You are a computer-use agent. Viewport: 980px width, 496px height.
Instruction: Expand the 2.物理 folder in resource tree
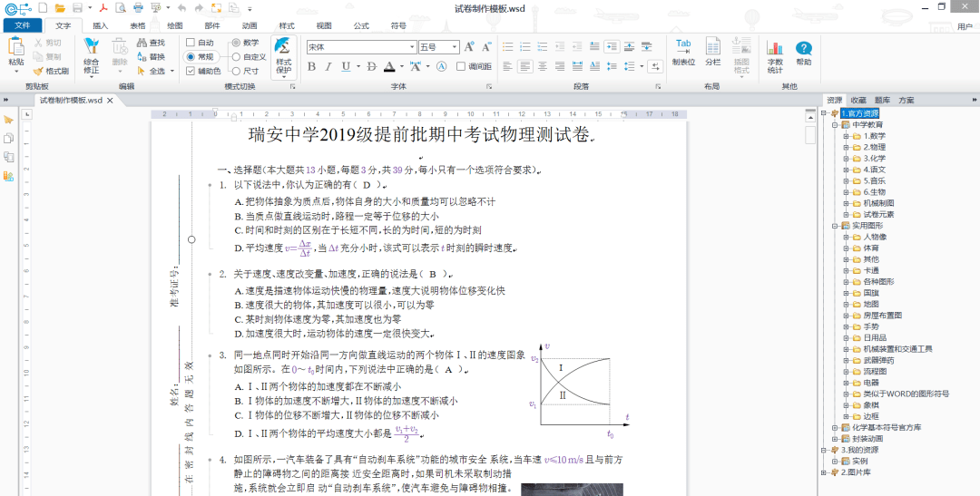(847, 147)
